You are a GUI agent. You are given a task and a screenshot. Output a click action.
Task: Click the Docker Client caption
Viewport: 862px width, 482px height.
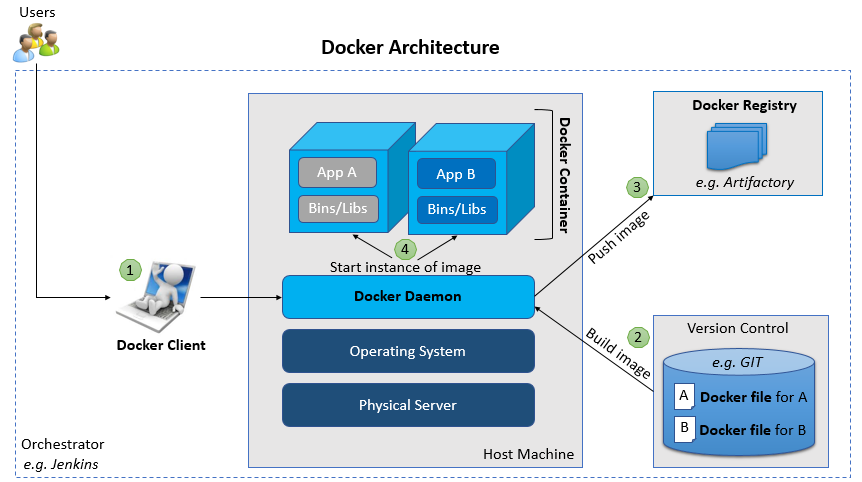click(161, 345)
